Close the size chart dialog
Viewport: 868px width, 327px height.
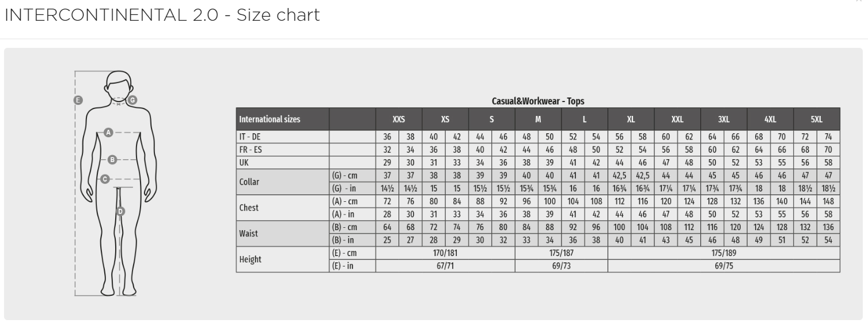(x=859, y=2)
